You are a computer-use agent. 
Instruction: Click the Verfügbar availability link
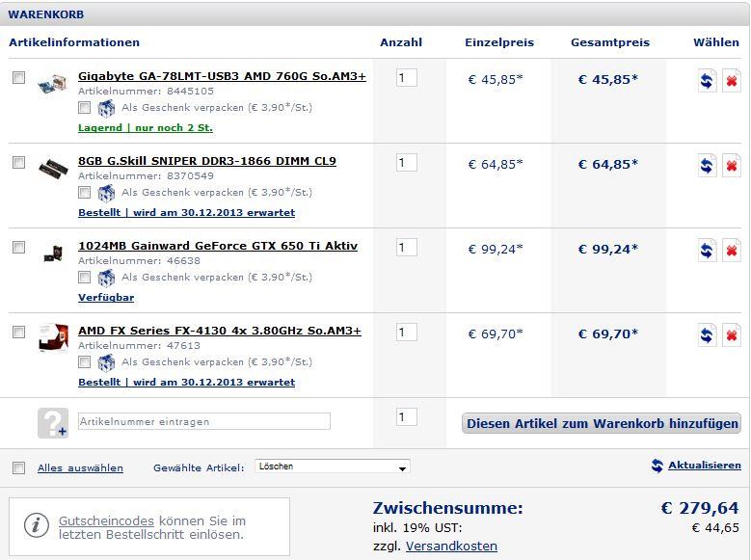pos(106,298)
